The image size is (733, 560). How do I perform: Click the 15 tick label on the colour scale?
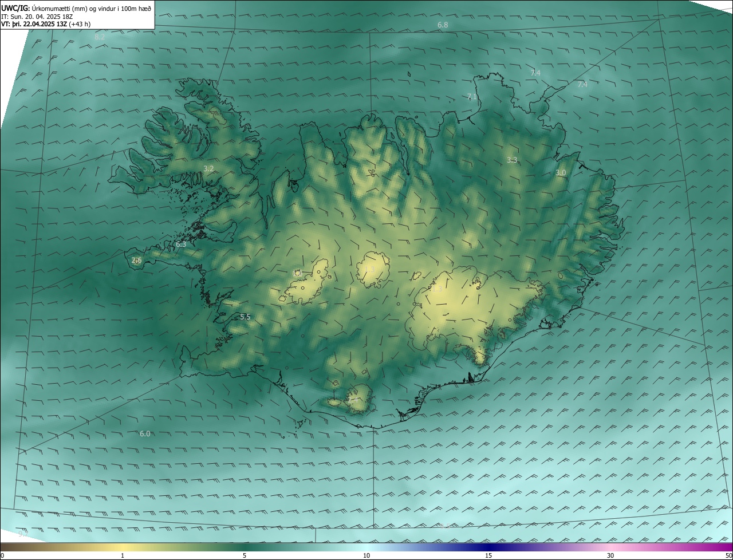pyautogui.click(x=488, y=555)
